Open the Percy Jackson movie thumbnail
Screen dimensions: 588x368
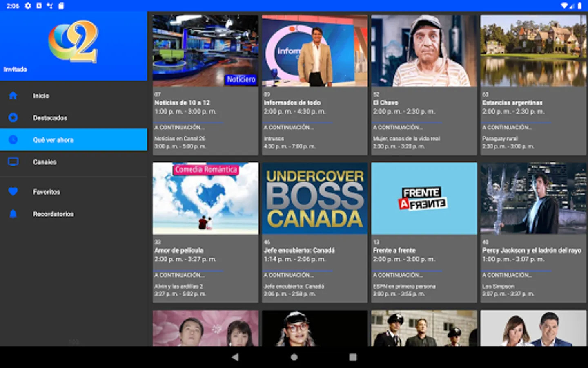tap(533, 198)
